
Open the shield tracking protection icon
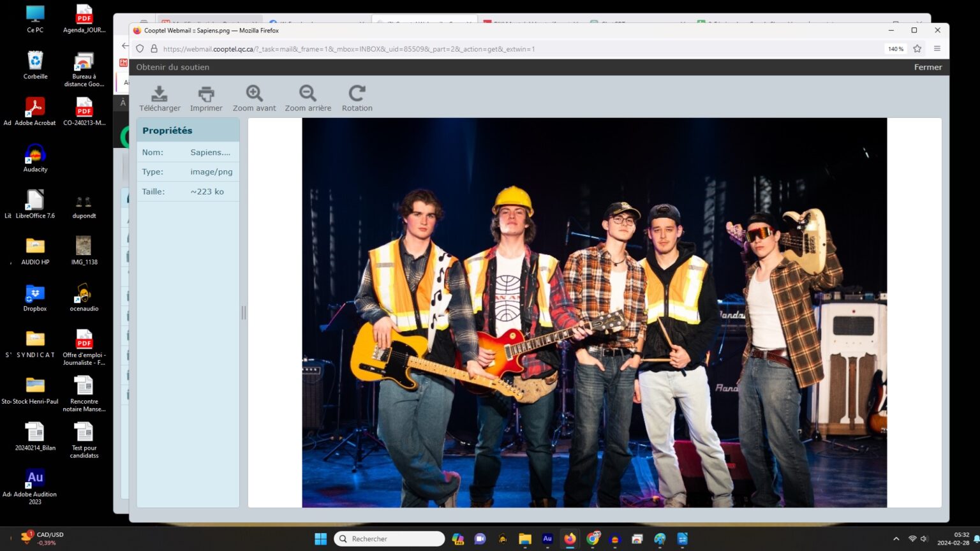(140, 48)
